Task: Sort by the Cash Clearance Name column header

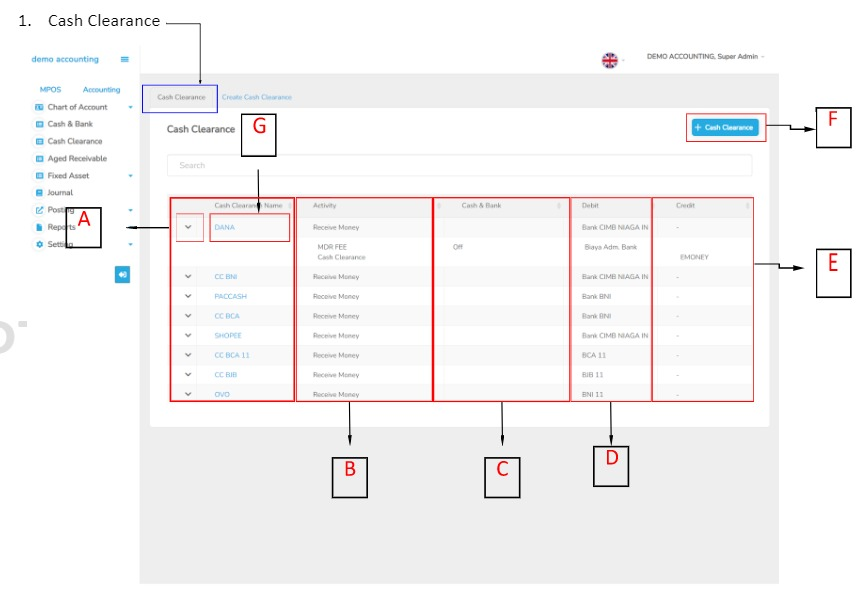Action: (x=250, y=206)
